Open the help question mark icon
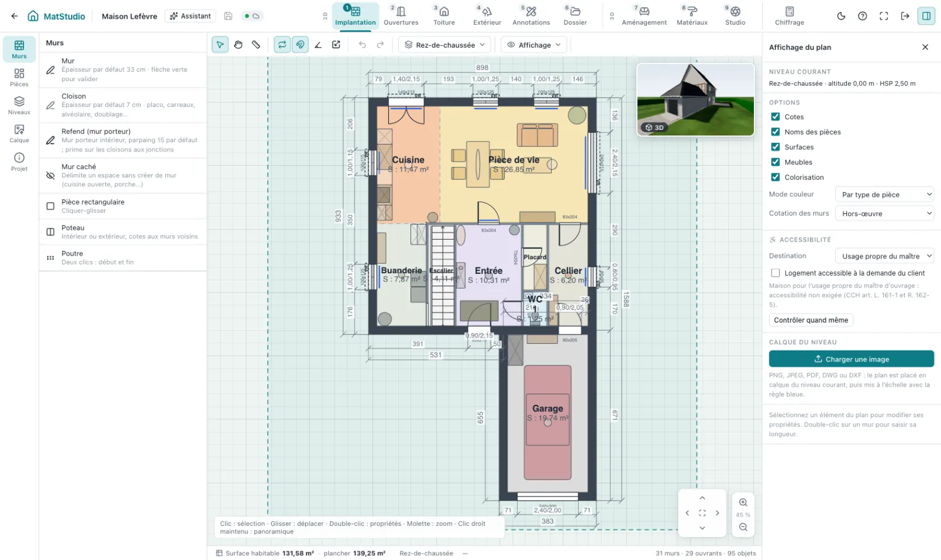Image resolution: width=941 pixels, height=560 pixels. pos(862,16)
